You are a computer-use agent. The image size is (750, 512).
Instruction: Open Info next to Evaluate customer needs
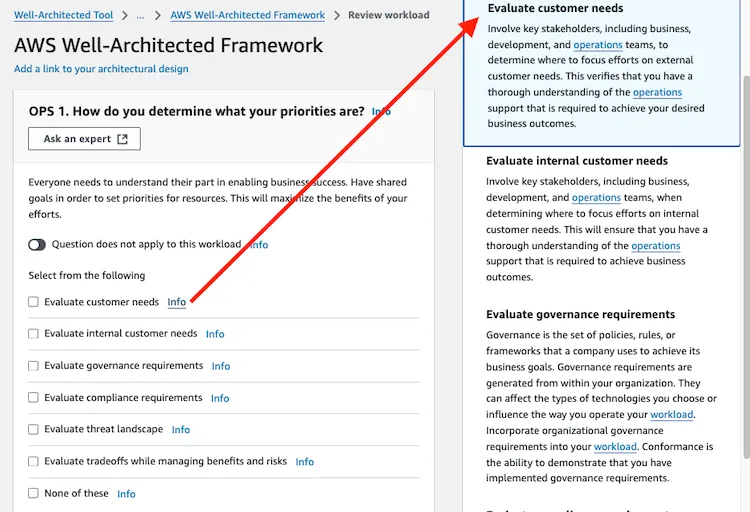(x=176, y=302)
